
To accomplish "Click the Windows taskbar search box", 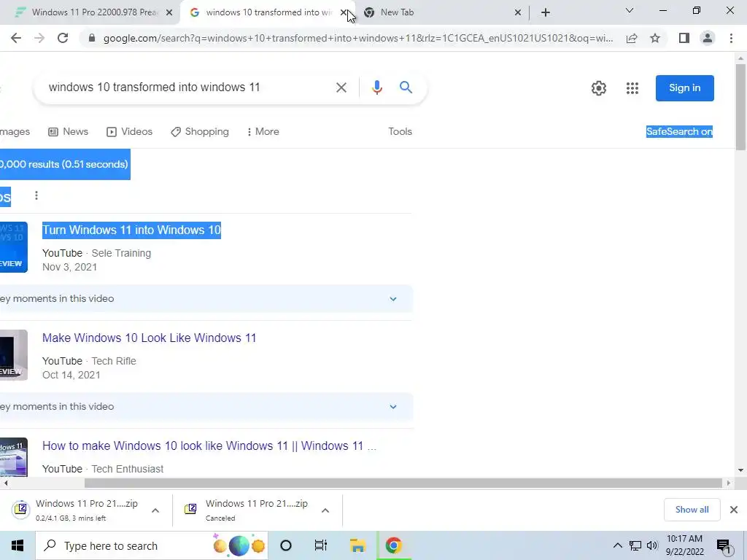I will pos(152,545).
